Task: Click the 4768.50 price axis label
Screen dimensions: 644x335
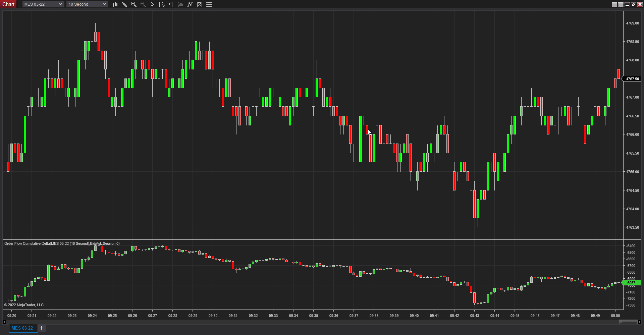Action: (632, 42)
